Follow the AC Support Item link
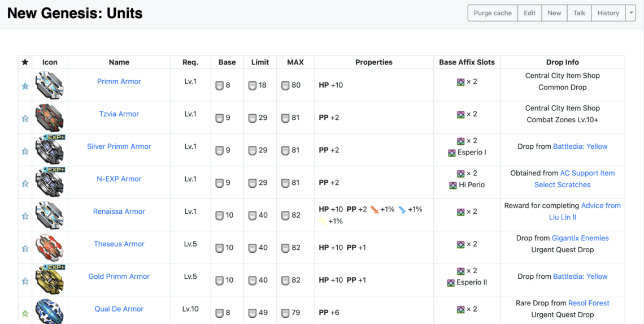The image size is (644, 324). click(x=587, y=173)
